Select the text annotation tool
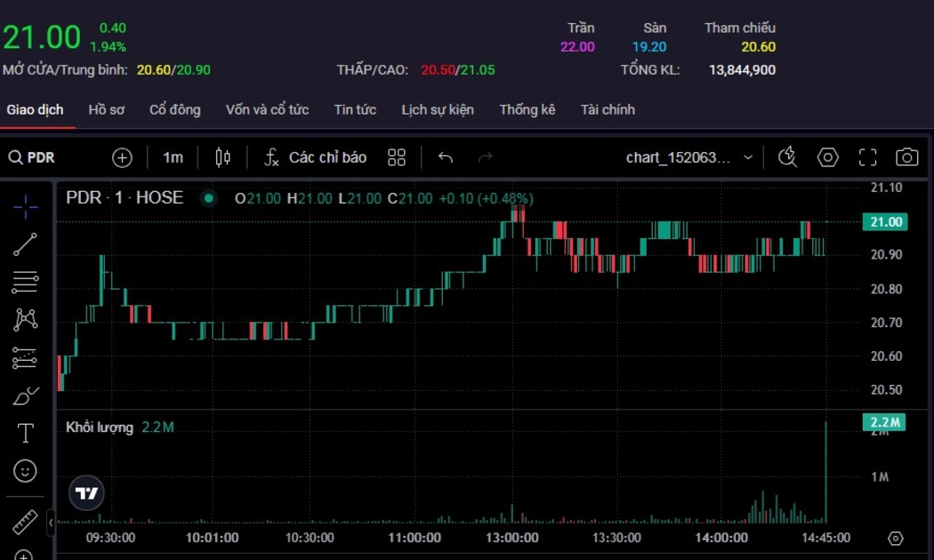 tap(26, 433)
